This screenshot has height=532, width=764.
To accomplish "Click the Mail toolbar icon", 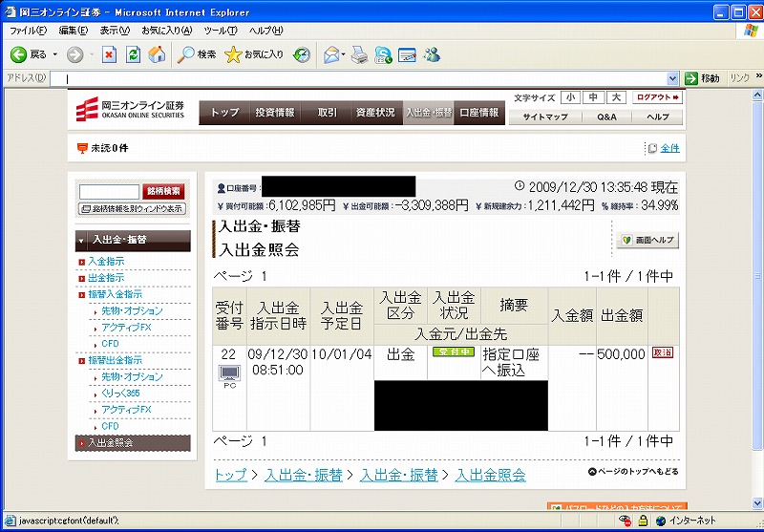I will click(331, 54).
